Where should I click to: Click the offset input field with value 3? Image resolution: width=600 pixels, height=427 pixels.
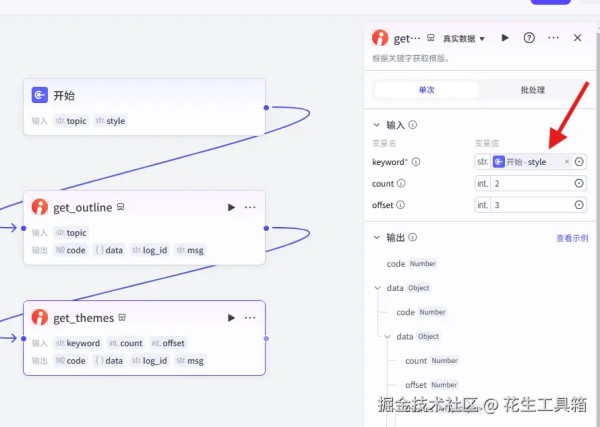[x=532, y=205]
